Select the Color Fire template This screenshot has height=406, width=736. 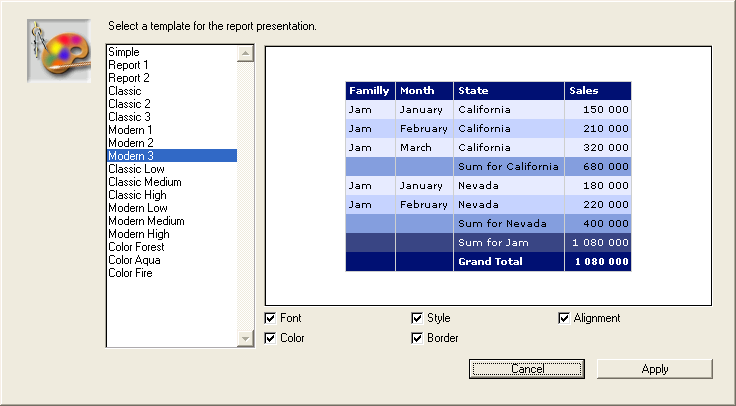pyautogui.click(x=130, y=273)
